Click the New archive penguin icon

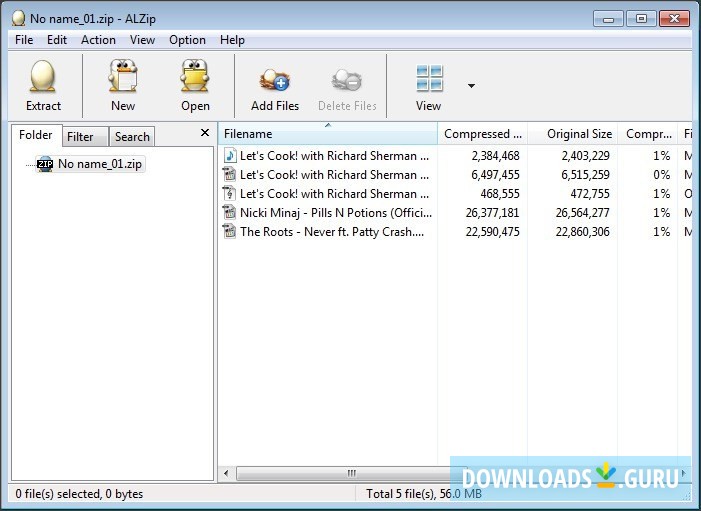coord(123,76)
